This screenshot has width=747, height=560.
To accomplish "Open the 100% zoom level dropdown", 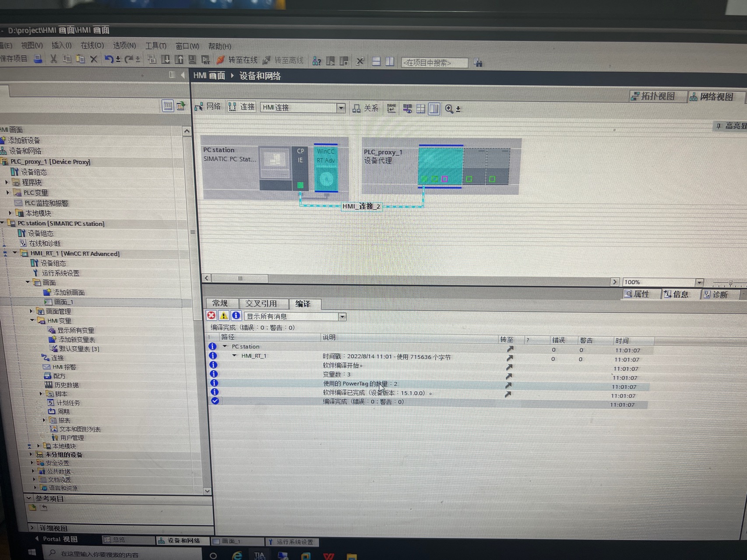I will (699, 282).
